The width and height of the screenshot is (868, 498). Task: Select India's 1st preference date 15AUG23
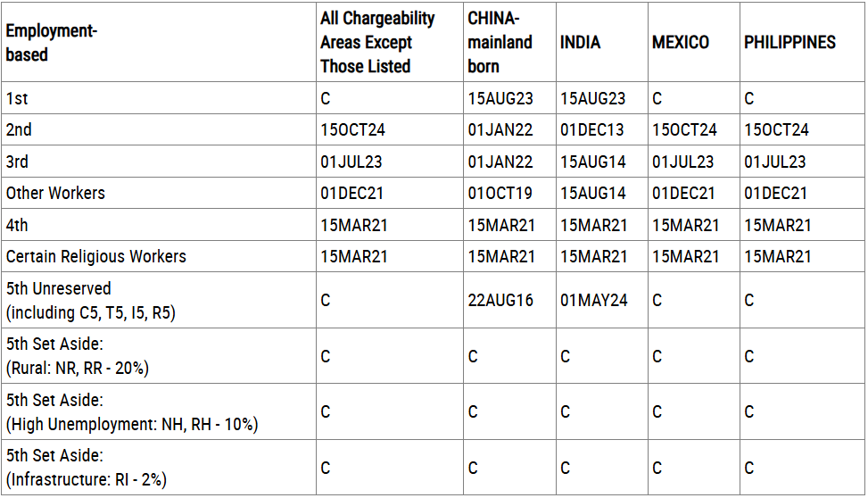[x=592, y=99]
